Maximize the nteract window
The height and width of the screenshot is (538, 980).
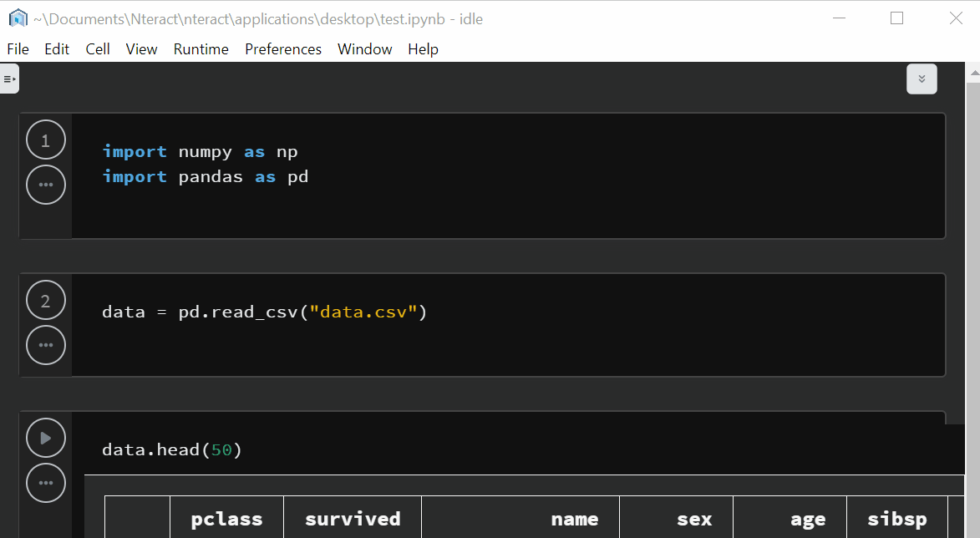coord(897,18)
